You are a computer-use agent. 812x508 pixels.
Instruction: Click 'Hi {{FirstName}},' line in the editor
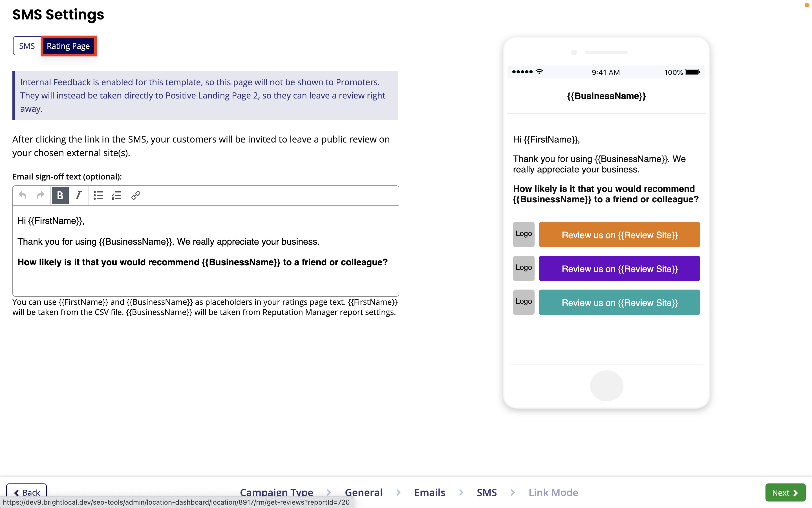tap(51, 221)
